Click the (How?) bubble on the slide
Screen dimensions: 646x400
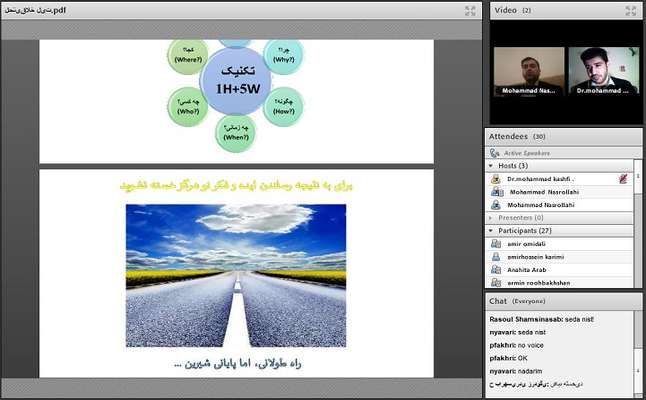tap(283, 107)
